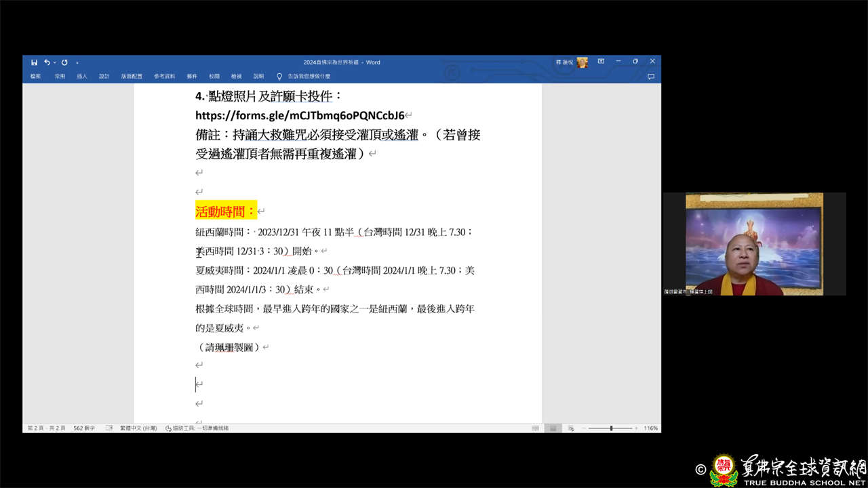Open the 檔案 (File) tab
Image resolution: width=868 pixels, height=488 pixels.
[35, 77]
